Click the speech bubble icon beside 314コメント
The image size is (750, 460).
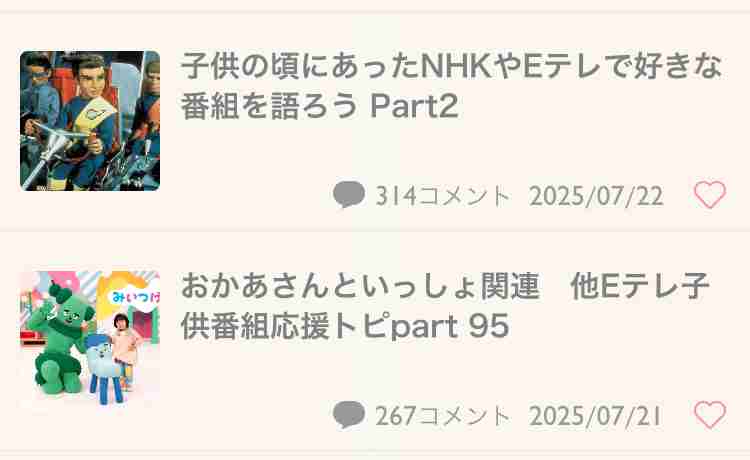click(x=349, y=195)
